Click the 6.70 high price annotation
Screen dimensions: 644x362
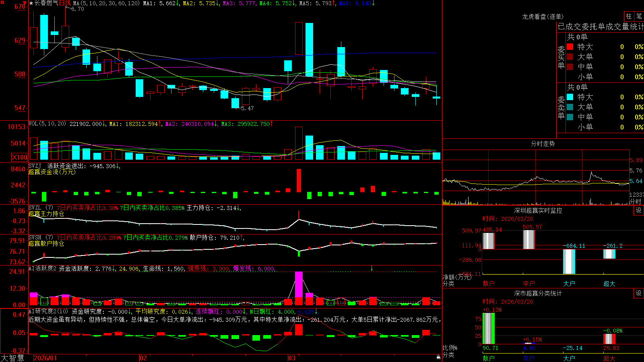click(x=78, y=9)
